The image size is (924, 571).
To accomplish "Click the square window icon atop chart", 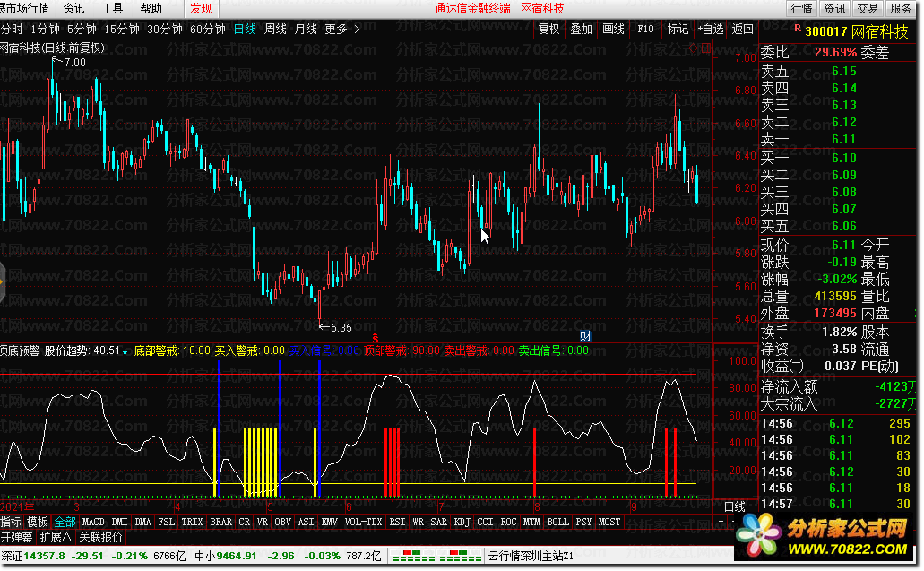I will click(705, 48).
